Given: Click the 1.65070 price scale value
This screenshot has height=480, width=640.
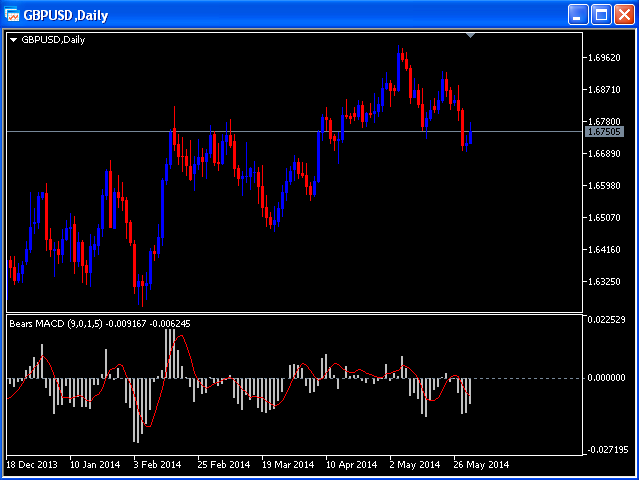Looking at the screenshot, I should [604, 218].
